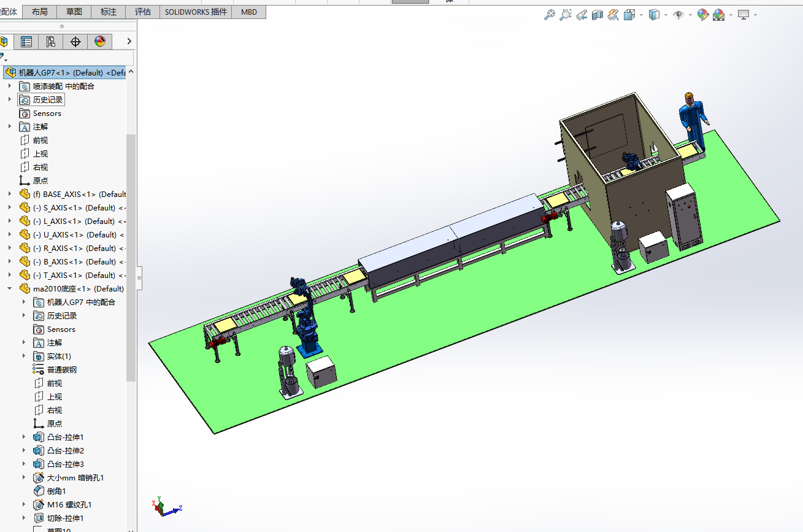This screenshot has height=532, width=803.
Task: Select the 切除-拉伸1 cut feature
Action: pos(59,518)
